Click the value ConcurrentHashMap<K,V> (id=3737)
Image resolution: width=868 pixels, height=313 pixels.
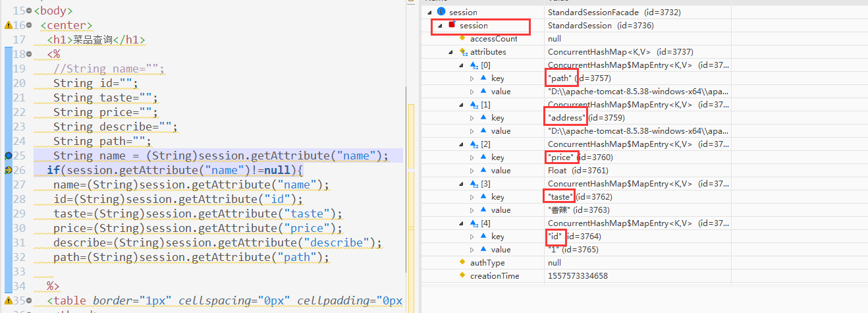[x=620, y=51]
